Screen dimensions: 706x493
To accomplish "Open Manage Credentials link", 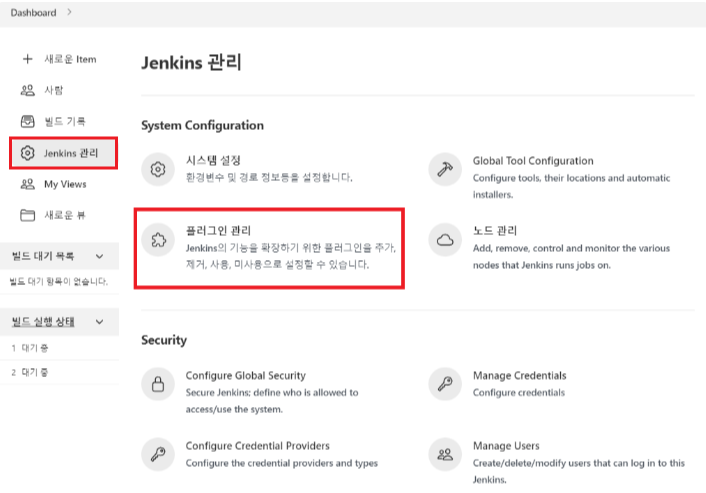I will tap(520, 375).
